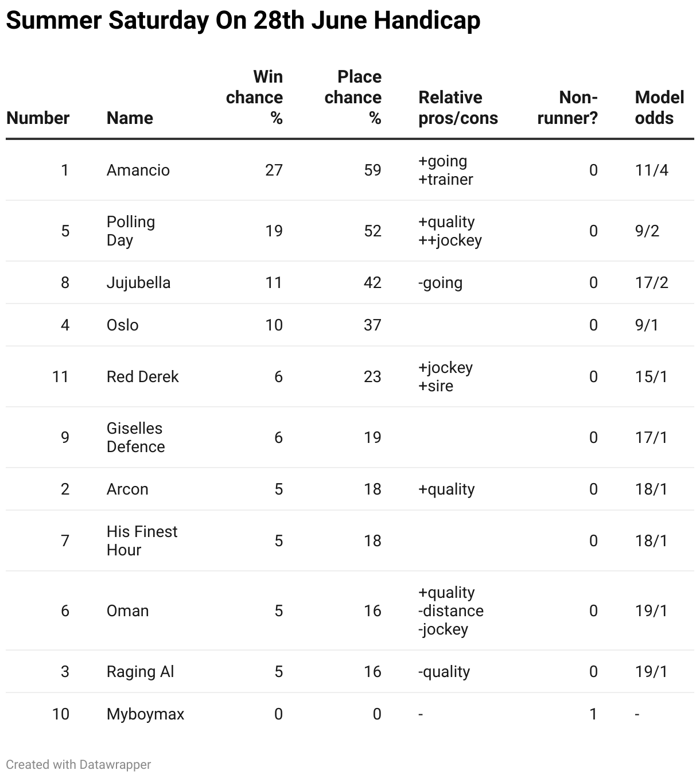Click Raging Al's -quality note
Viewport: 700px width, 778px height.
[444, 672]
